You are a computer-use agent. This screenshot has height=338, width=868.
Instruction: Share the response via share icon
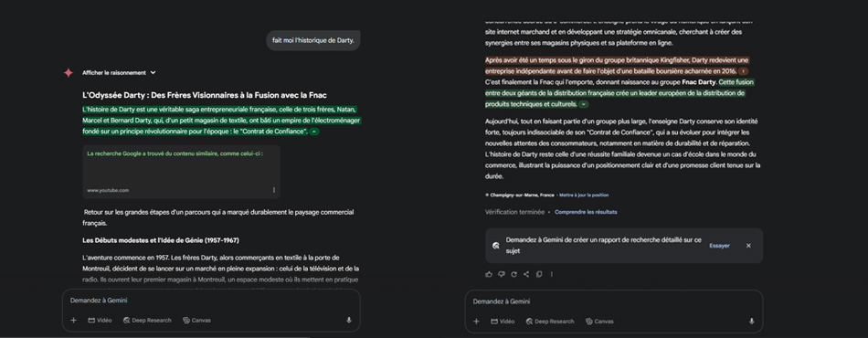(x=526, y=274)
